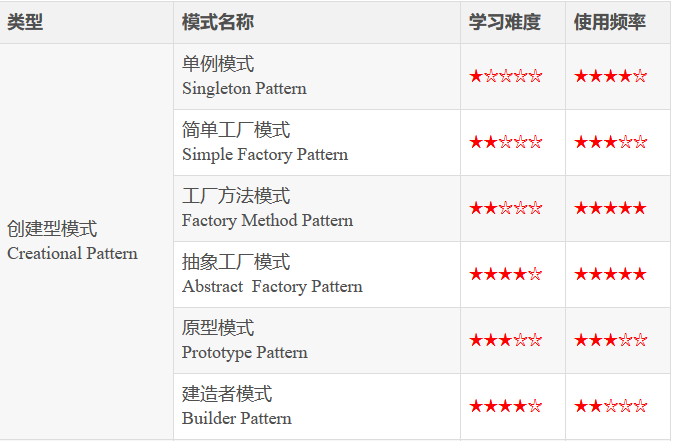This screenshot has width=674, height=441.
Task: Click the 创建型模式 Creational Pattern category cell
Action: (x=86, y=241)
